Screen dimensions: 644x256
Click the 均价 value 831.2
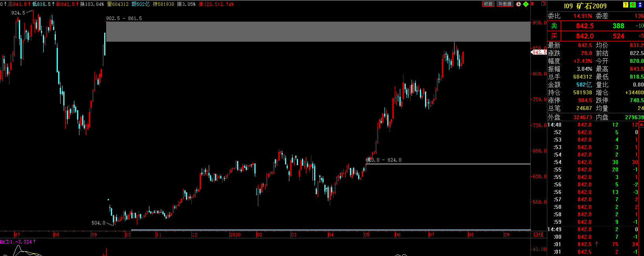click(637, 46)
